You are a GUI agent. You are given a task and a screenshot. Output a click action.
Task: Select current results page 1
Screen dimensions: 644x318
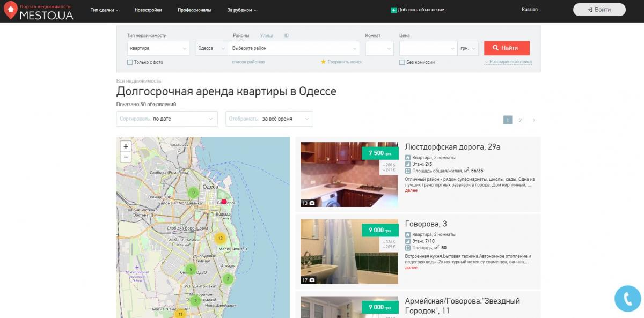(508, 120)
